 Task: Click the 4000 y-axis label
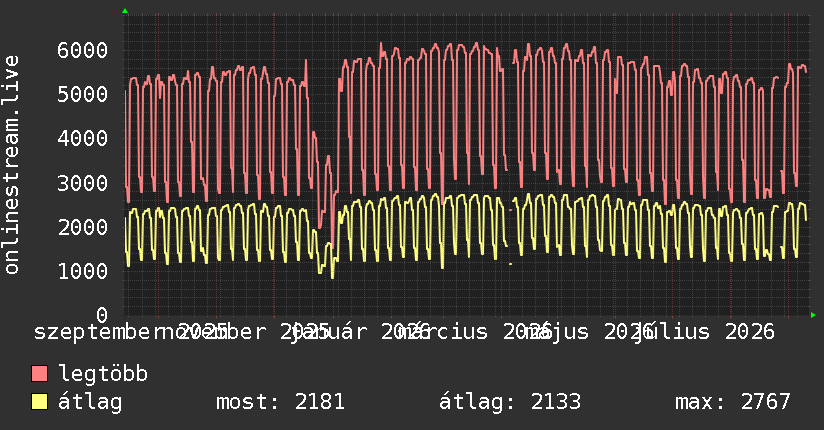[x=83, y=139]
